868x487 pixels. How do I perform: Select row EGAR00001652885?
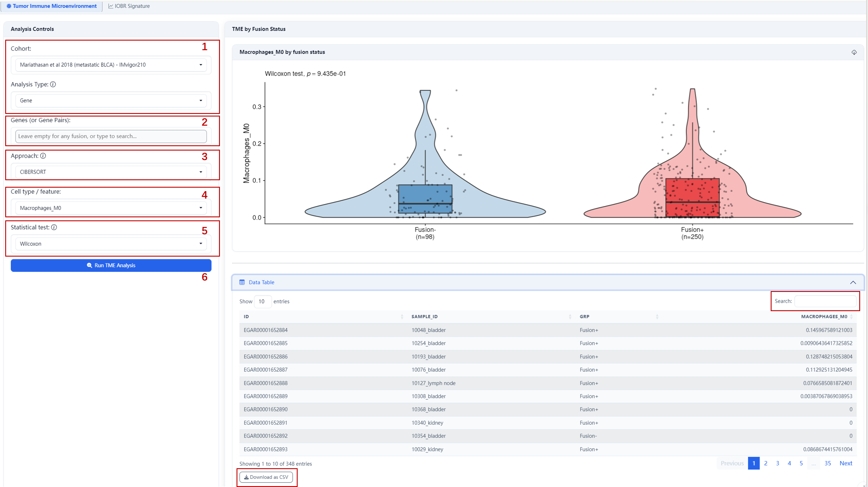click(548, 343)
